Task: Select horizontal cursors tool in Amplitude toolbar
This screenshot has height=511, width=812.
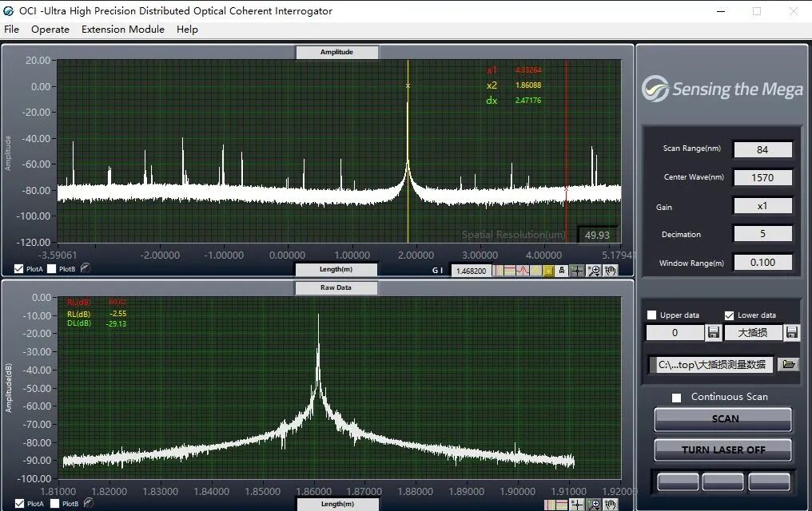Action: pyautogui.click(x=510, y=271)
